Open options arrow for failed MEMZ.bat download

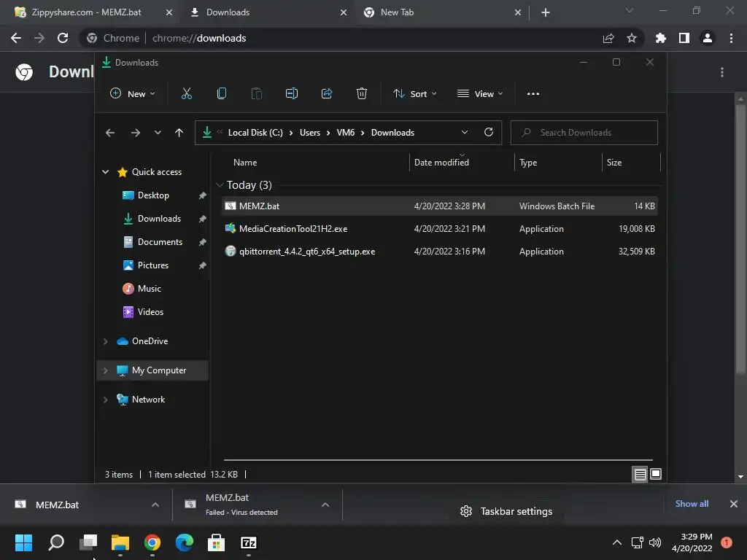325,505
